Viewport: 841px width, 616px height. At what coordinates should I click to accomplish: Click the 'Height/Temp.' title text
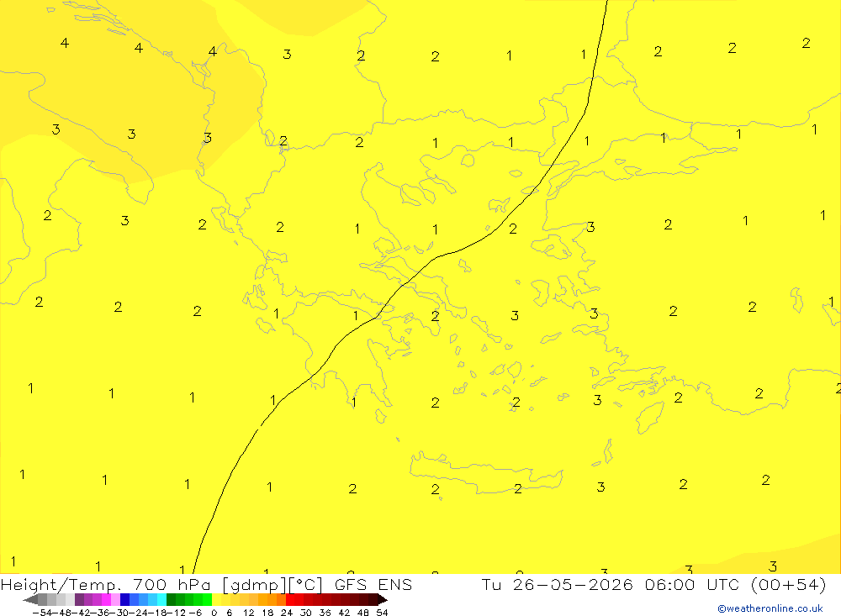[61, 585]
